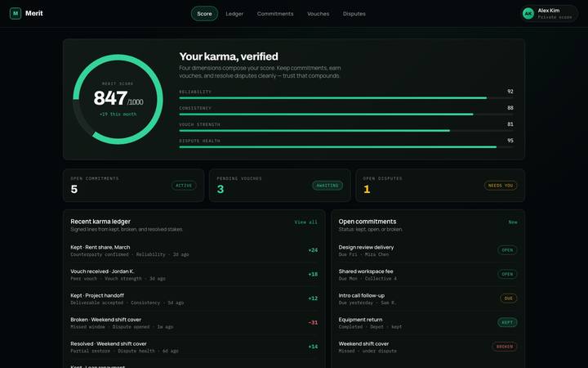Open the 'Kept · Rent share, March' entry

pos(194,250)
